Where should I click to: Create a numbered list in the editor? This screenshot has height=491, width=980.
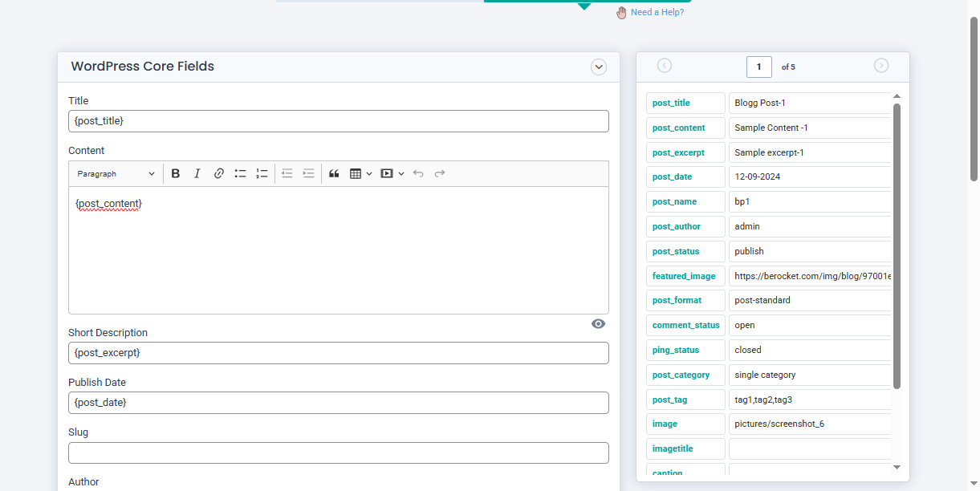(262, 173)
